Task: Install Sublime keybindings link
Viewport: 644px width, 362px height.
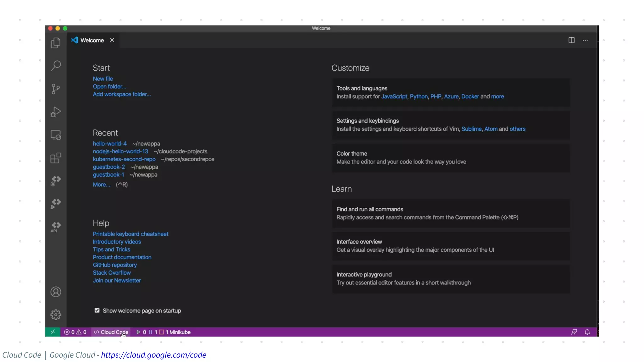Action: coord(471,129)
